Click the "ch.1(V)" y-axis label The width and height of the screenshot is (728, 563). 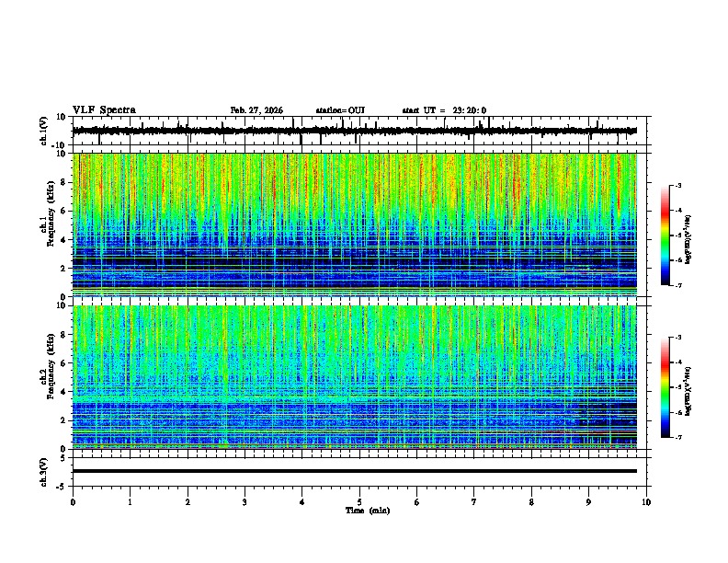[43, 132]
